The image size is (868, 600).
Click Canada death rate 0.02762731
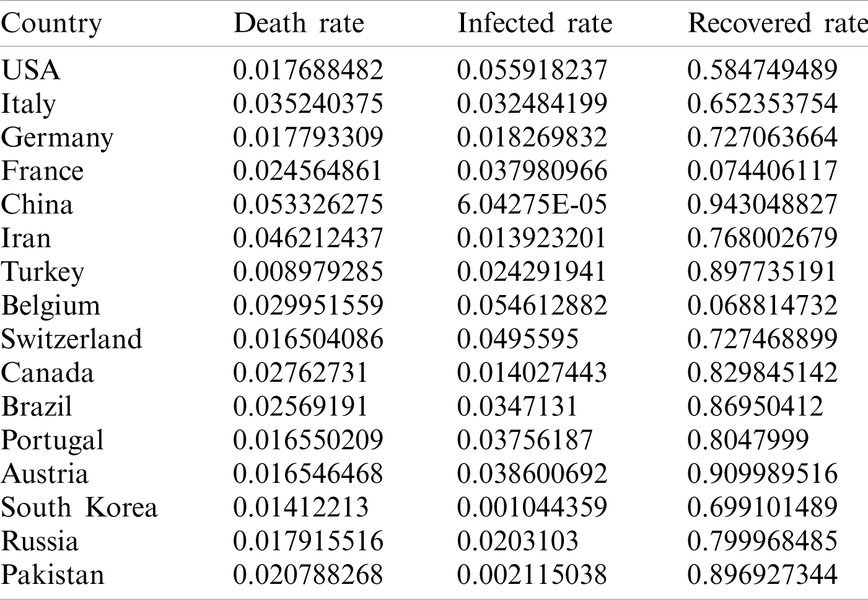click(x=300, y=373)
